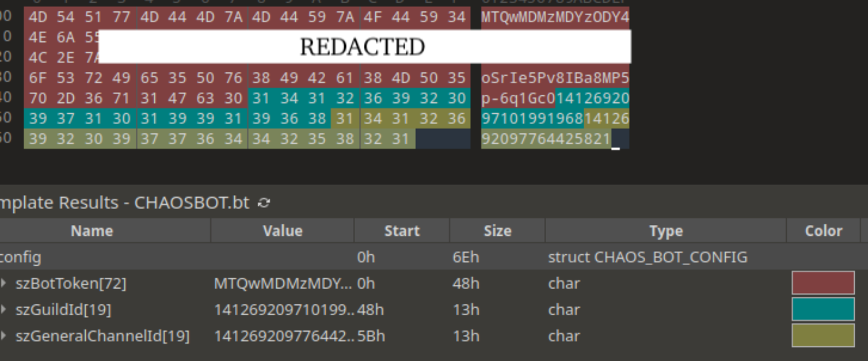Select the Start column header
Screen dimensions: 868x361
[x=401, y=231]
